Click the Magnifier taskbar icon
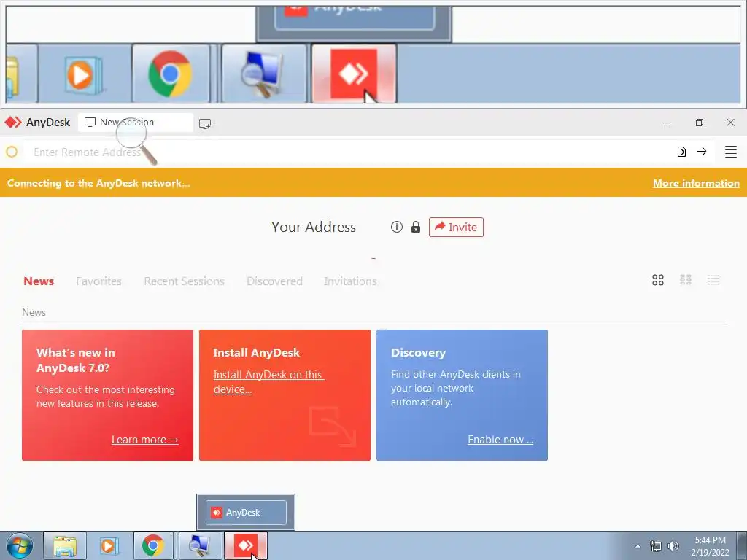This screenshot has width=747, height=560. (x=201, y=546)
